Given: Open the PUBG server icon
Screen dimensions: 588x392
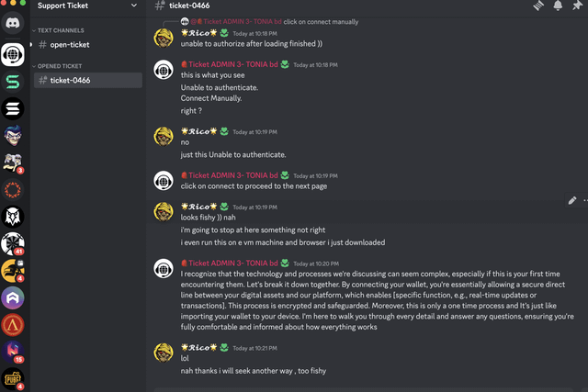Looking at the screenshot, I should click(x=13, y=377).
